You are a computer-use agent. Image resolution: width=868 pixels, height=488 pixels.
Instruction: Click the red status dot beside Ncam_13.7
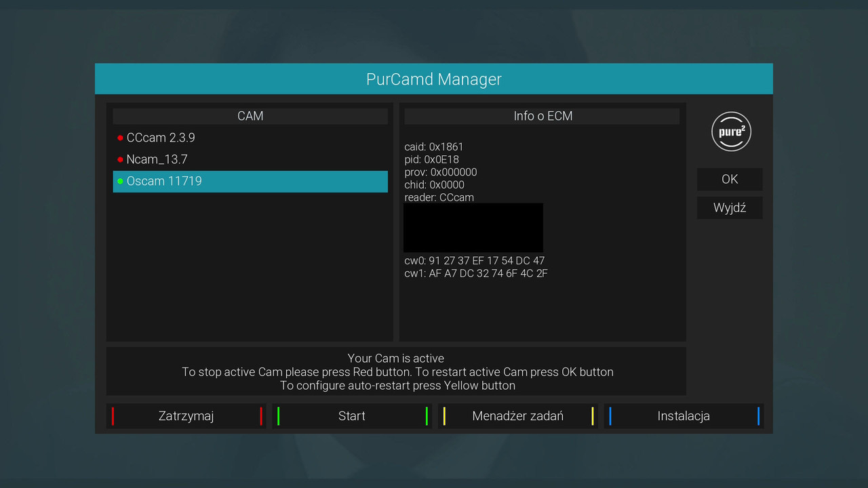click(120, 159)
